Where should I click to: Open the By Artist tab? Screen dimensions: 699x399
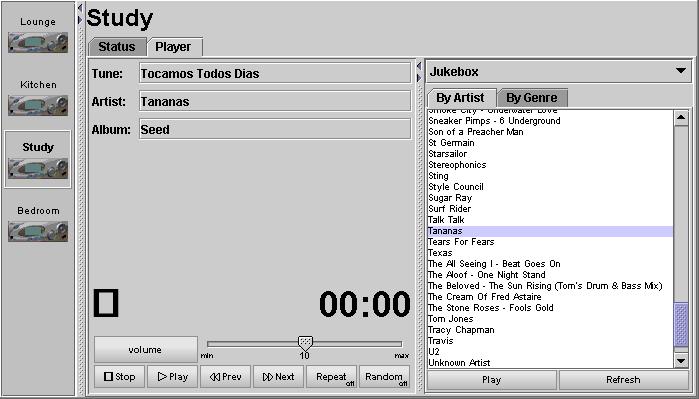[461, 98]
